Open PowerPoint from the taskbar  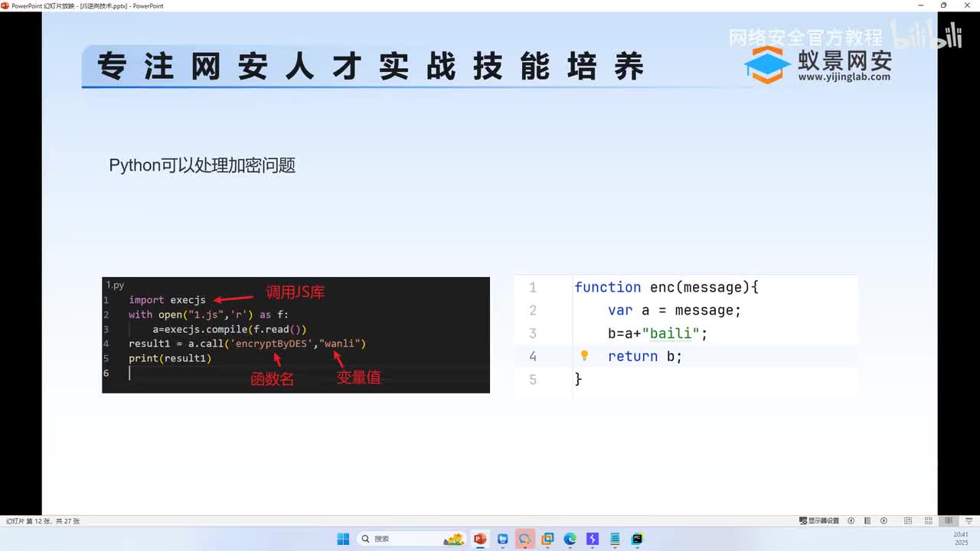point(480,539)
